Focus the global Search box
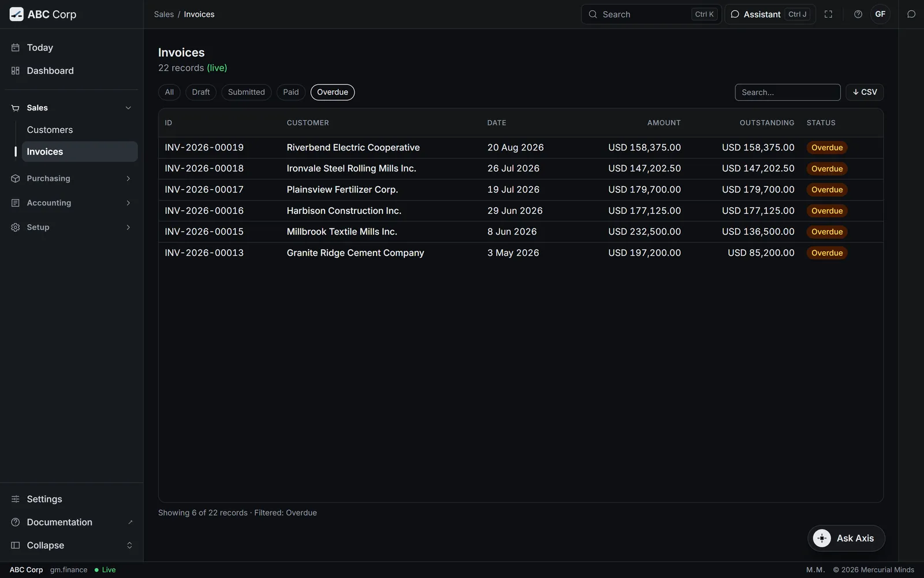 click(651, 14)
